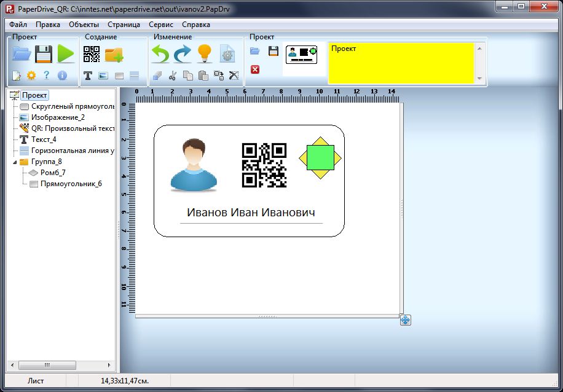Open settings via the orange gear icon
Screen dimensions: 563x392
click(31, 76)
